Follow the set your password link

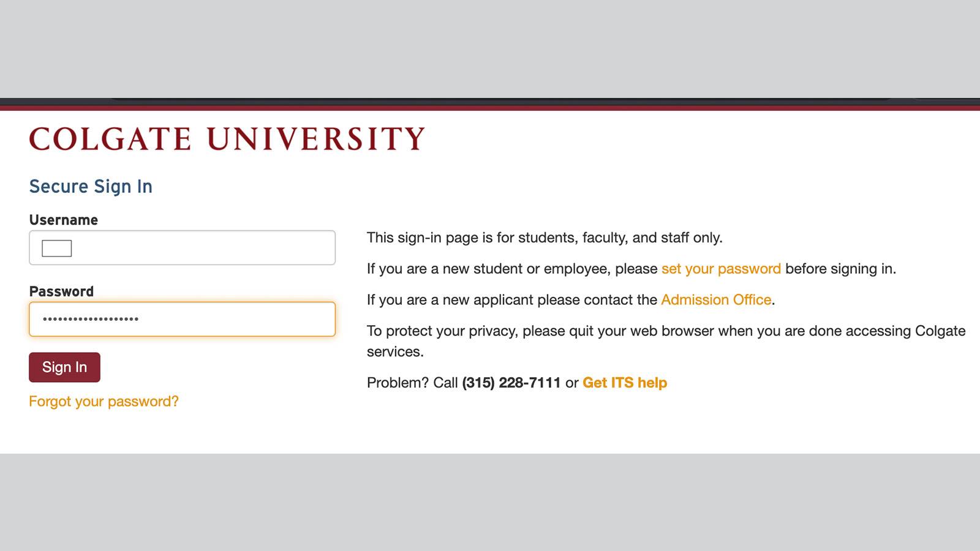pos(721,269)
